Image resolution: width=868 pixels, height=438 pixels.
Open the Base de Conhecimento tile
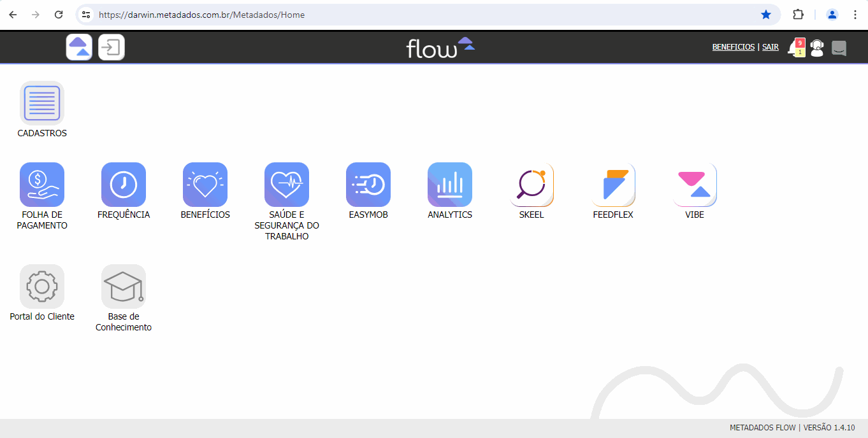tap(124, 286)
